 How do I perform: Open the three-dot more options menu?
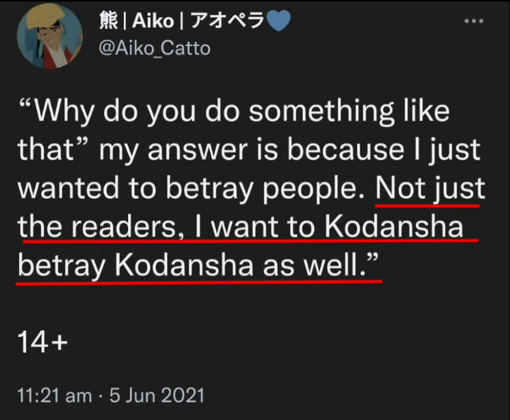pos(473,21)
